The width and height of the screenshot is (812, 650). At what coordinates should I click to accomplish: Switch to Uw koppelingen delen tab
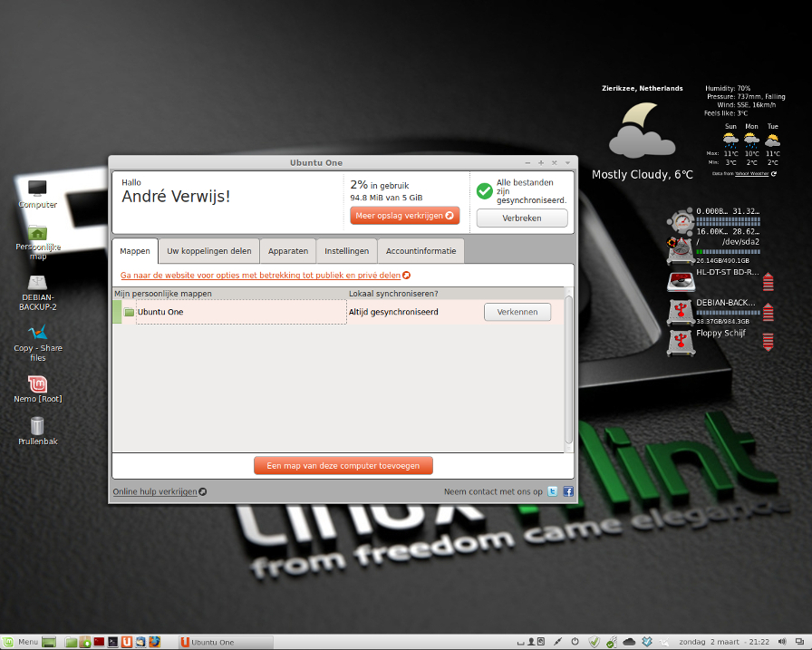(x=209, y=251)
